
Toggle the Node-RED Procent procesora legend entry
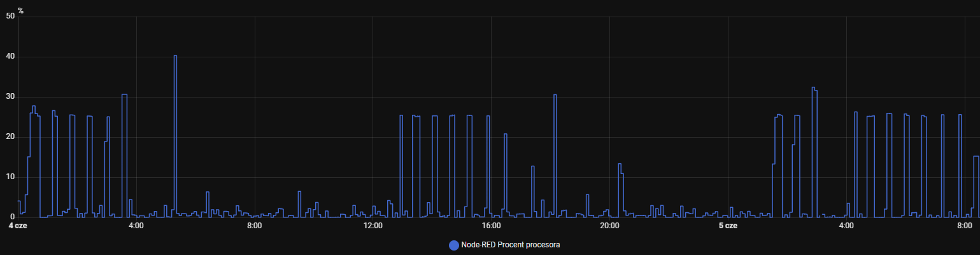[x=505, y=245]
